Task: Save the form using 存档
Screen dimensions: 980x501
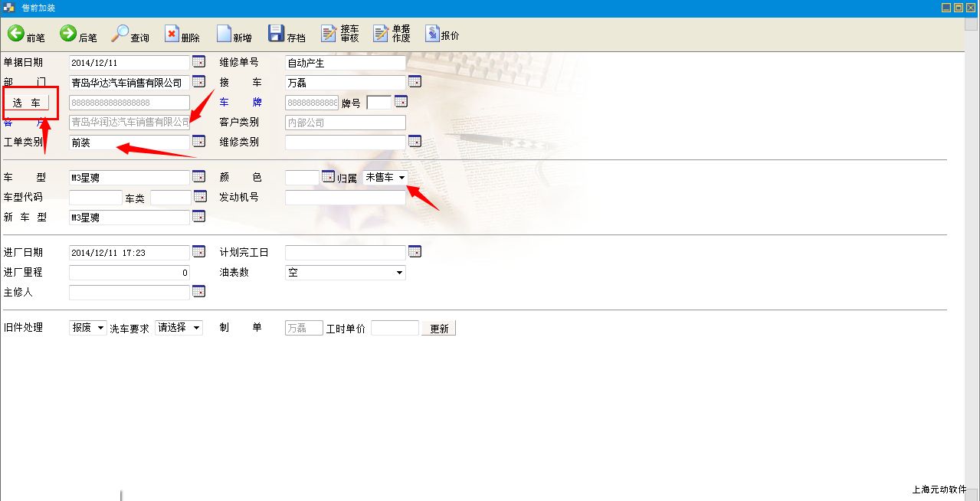Action: coord(277,34)
